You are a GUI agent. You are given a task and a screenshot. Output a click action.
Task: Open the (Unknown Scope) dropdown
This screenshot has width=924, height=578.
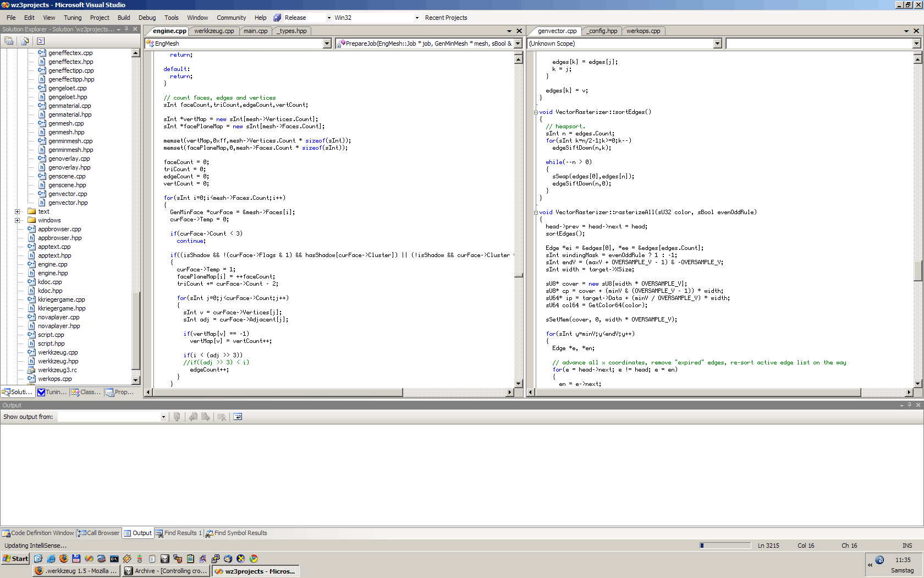717,43
